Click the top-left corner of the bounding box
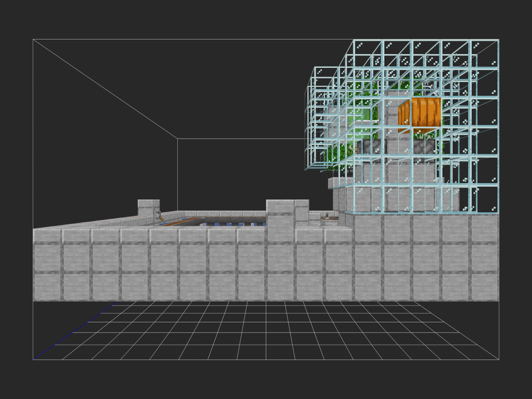Viewport: 532px width, 399px height. (x=33, y=39)
